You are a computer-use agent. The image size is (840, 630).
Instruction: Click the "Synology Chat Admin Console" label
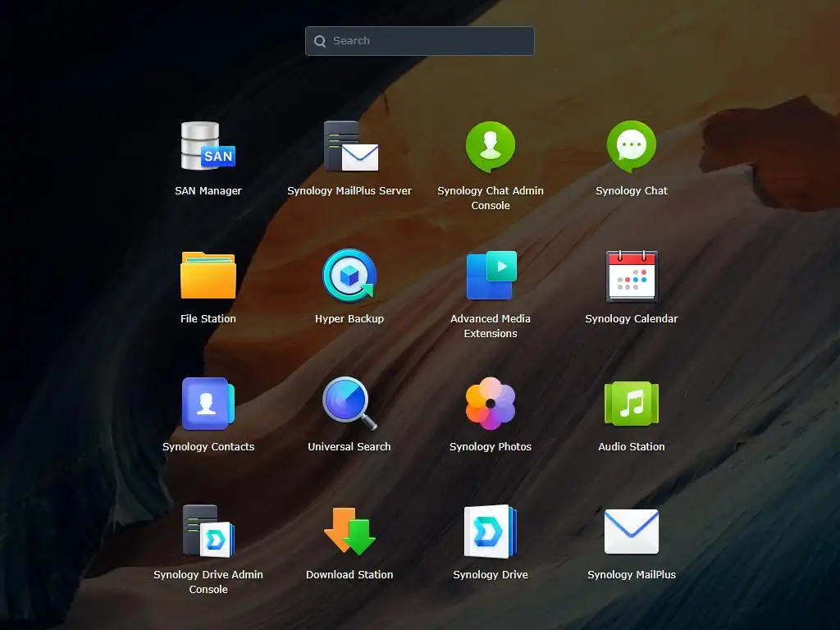(x=491, y=199)
